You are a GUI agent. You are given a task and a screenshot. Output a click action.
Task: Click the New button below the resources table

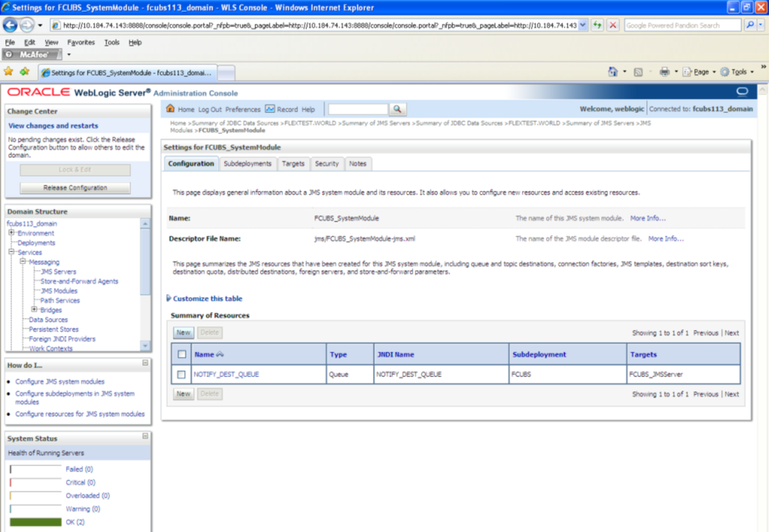(183, 394)
